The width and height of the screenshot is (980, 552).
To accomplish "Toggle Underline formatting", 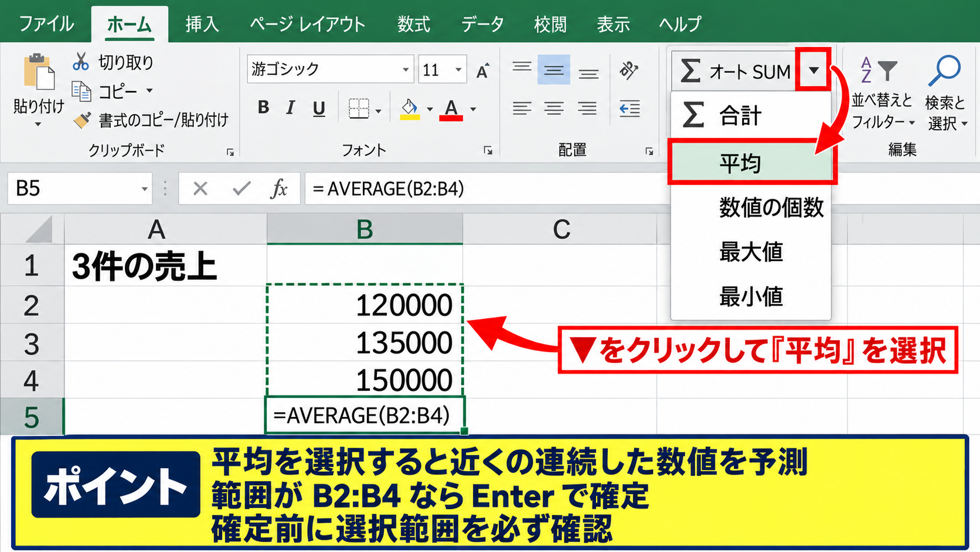I will click(x=319, y=109).
